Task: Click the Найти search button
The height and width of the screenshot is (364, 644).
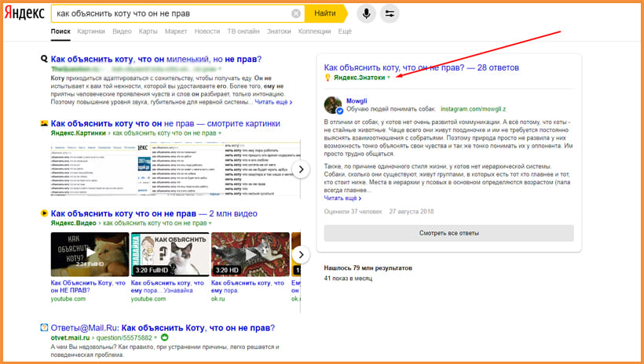Action: pos(325,13)
